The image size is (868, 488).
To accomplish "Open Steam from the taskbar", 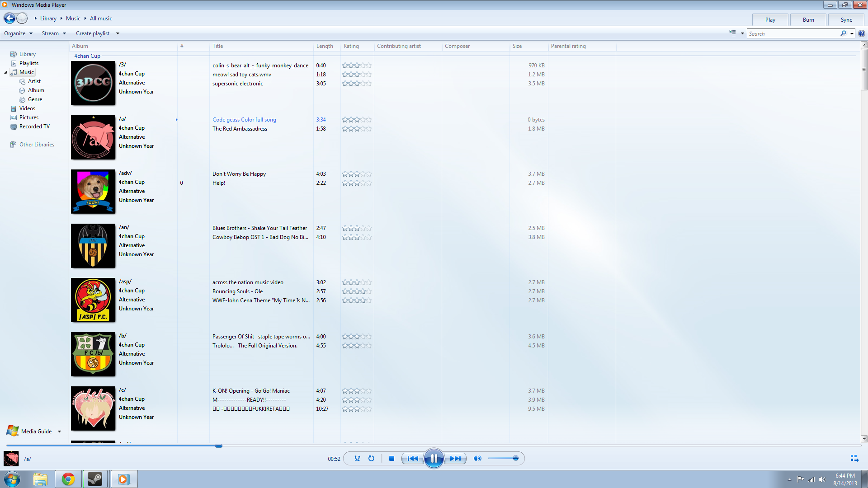I will [x=95, y=479].
